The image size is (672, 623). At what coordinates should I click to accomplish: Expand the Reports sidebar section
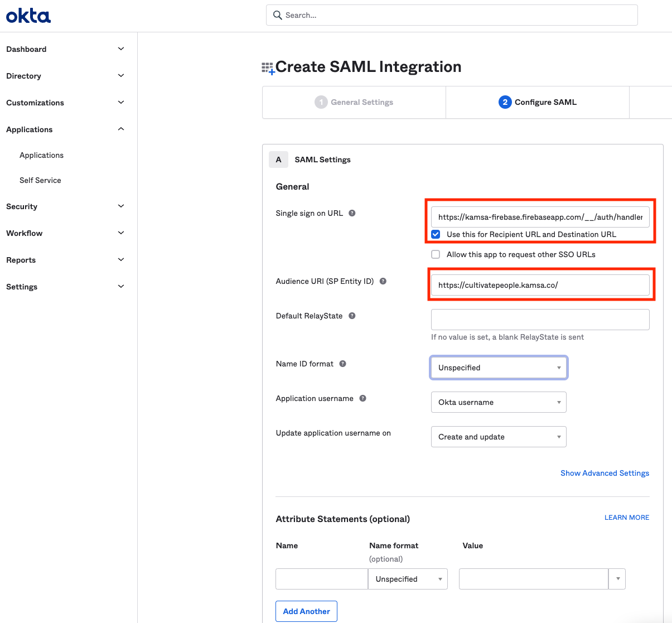[121, 260]
